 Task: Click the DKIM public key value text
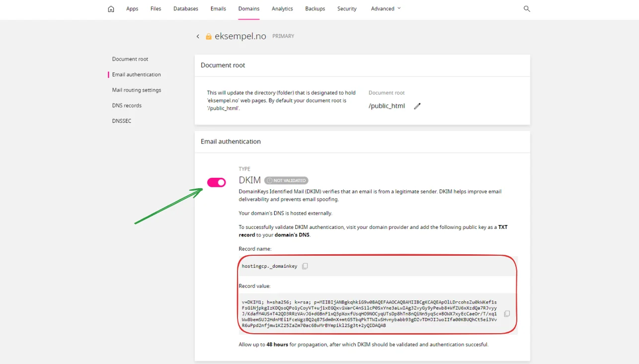click(x=369, y=314)
